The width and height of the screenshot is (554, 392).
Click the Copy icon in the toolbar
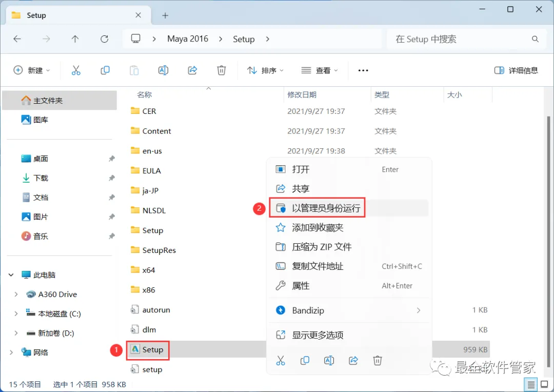[105, 70]
